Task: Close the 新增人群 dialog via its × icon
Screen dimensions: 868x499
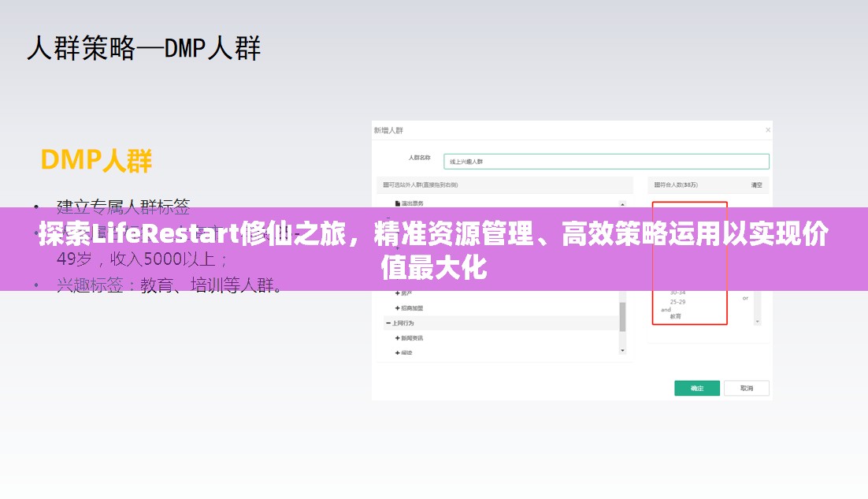Action: point(769,129)
